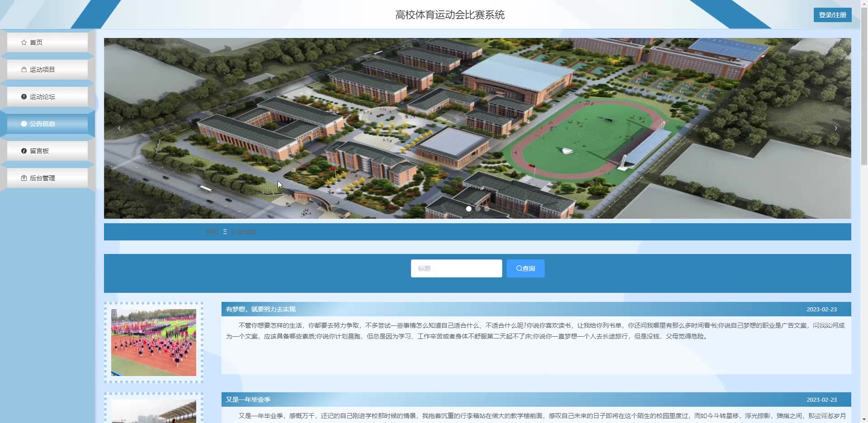Select the 公告信息 sidebar menu item
The height and width of the screenshot is (423, 868).
(47, 124)
